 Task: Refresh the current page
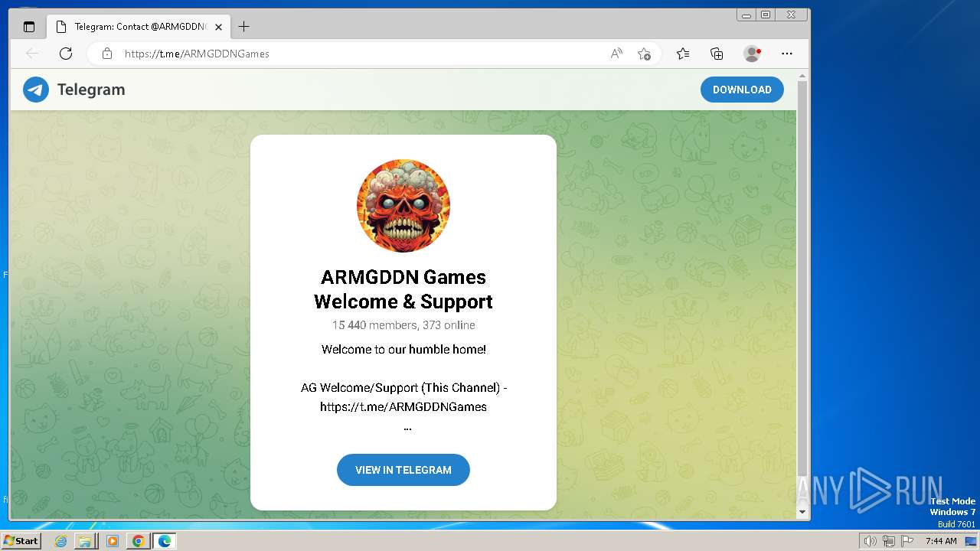pos(66,54)
